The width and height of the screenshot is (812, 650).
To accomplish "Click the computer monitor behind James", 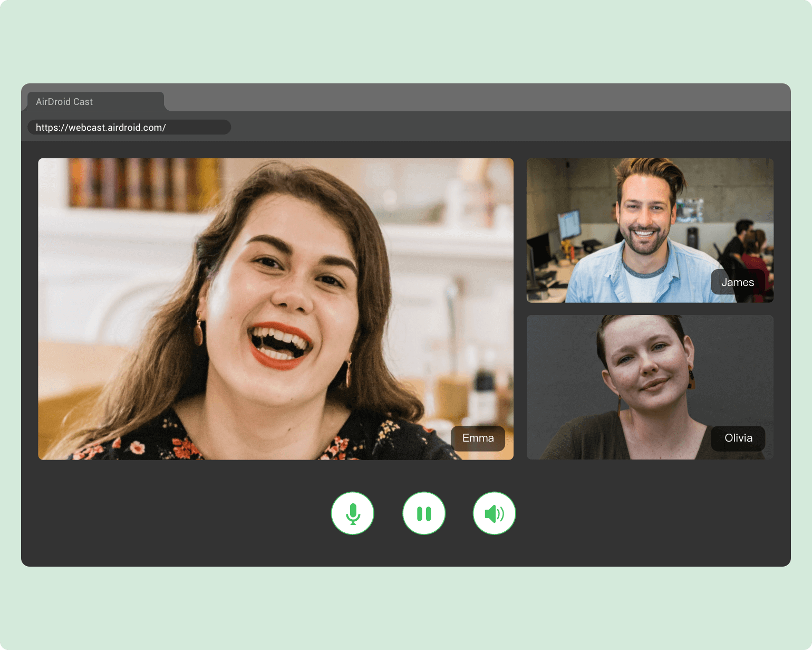I will [569, 225].
